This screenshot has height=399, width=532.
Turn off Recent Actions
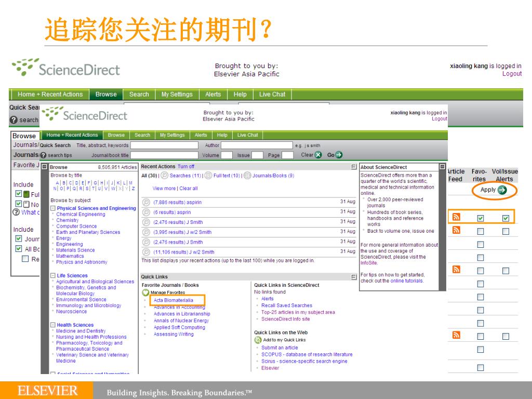pos(186,167)
